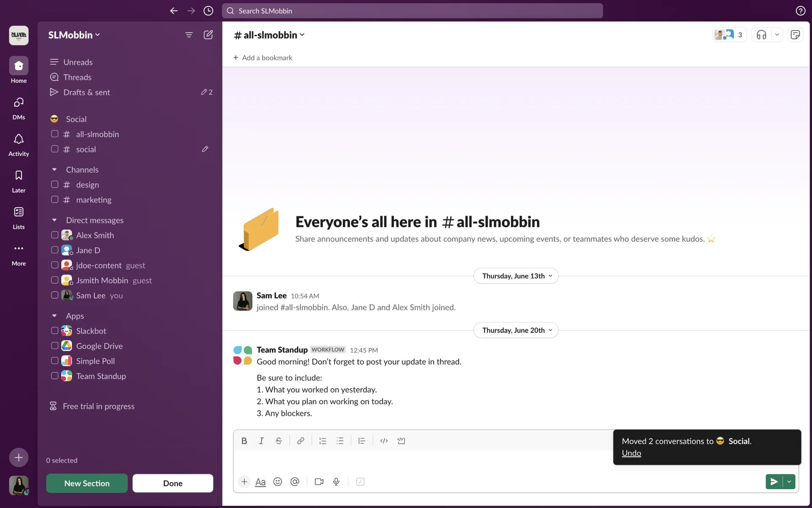
Task: Click the compose new message icon
Action: click(208, 35)
